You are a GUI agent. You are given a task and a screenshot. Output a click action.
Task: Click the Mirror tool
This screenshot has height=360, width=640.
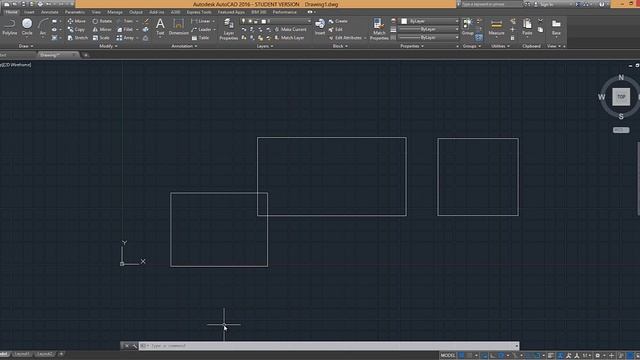[x=102, y=29]
